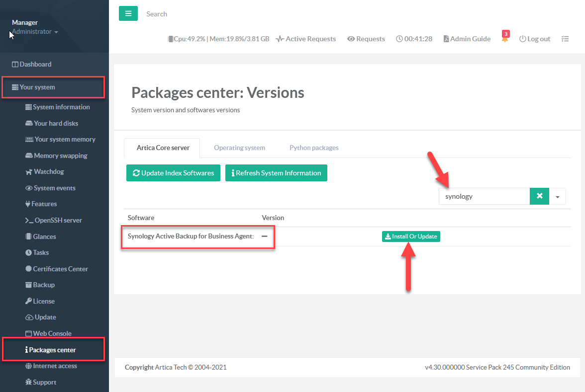Open Your hard disks page
585x392 pixels.
tap(56, 123)
